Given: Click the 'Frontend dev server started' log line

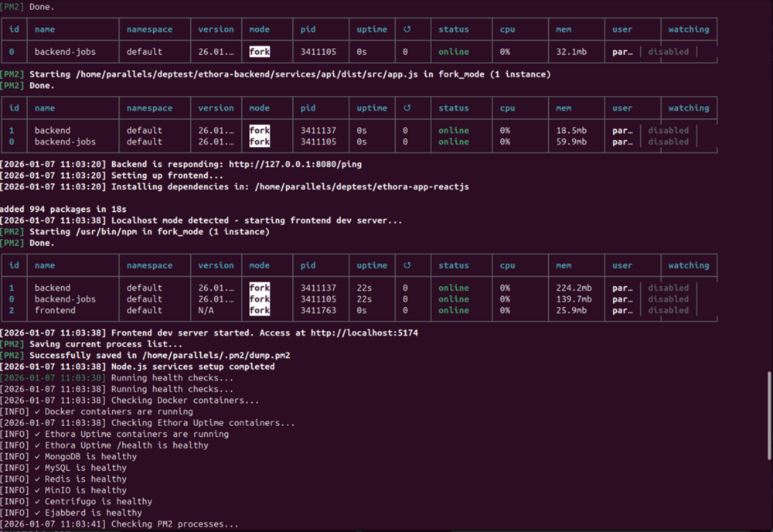Looking at the screenshot, I should click(209, 332).
